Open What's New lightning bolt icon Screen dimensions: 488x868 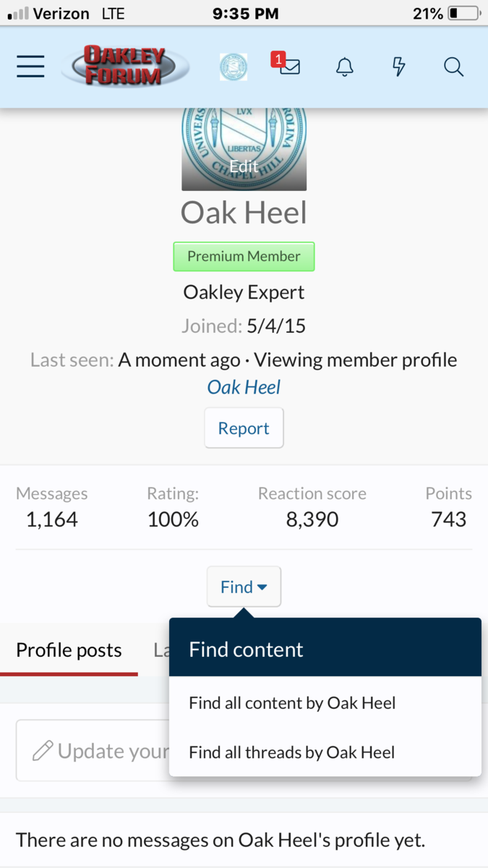point(398,67)
